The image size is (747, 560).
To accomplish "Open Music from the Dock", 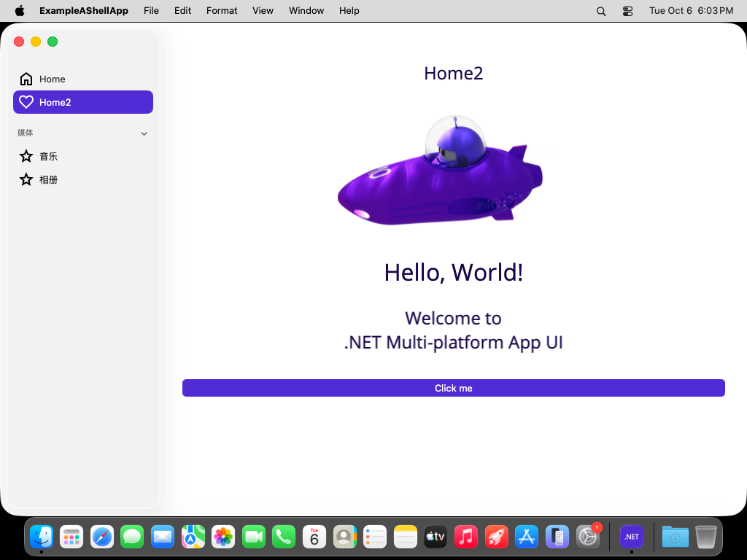I will click(x=466, y=537).
